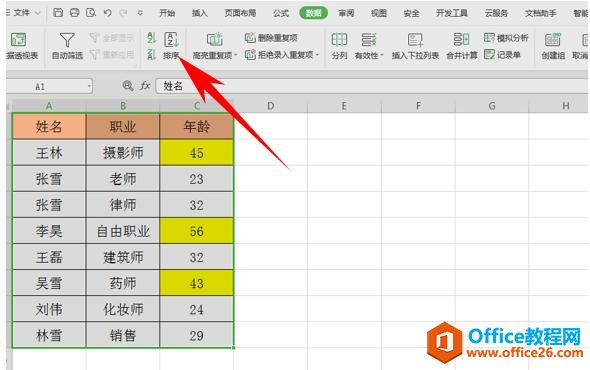Select the cell containing 王磊
This screenshot has height=370, width=590.
pyautogui.click(x=49, y=257)
